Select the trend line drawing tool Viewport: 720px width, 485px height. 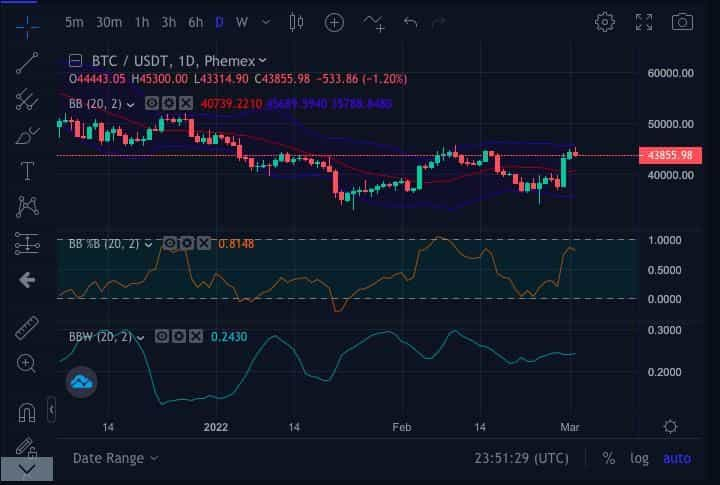point(27,62)
